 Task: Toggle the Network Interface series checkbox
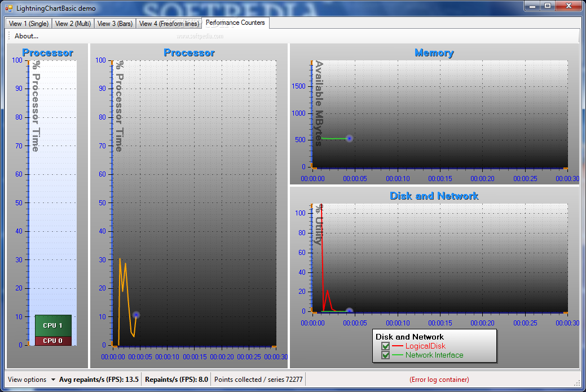click(x=385, y=355)
